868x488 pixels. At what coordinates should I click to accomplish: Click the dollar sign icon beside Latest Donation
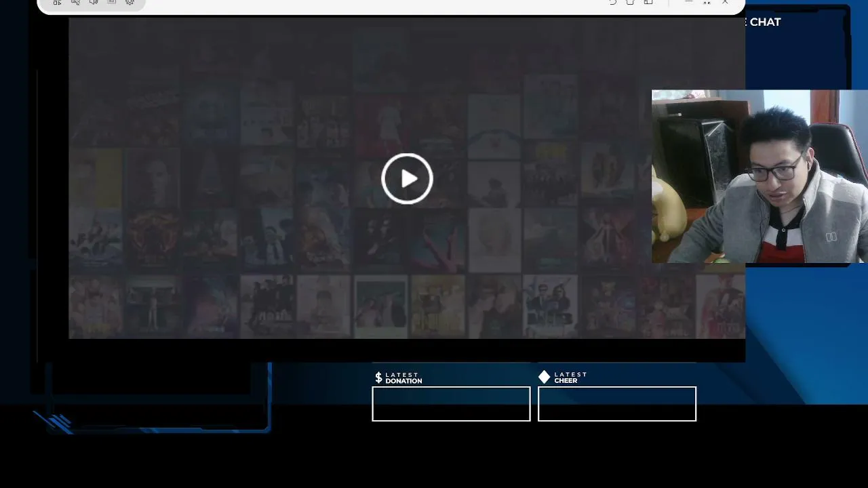(378, 378)
